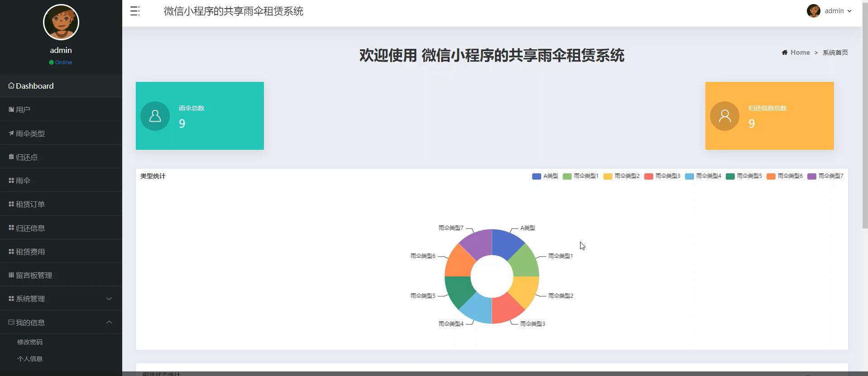This screenshot has width=868, height=376.
Task: Click the purple 雨伞类型7 donut slice
Action: [x=479, y=245]
